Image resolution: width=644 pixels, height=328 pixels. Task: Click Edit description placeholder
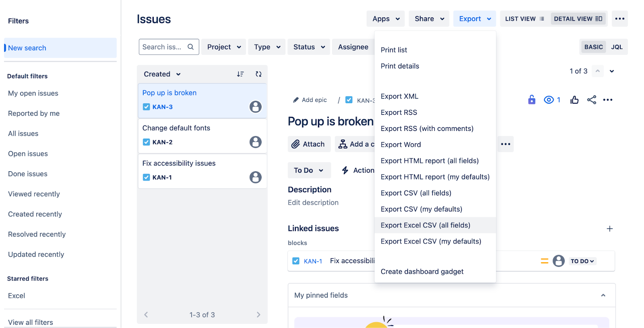coord(313,203)
